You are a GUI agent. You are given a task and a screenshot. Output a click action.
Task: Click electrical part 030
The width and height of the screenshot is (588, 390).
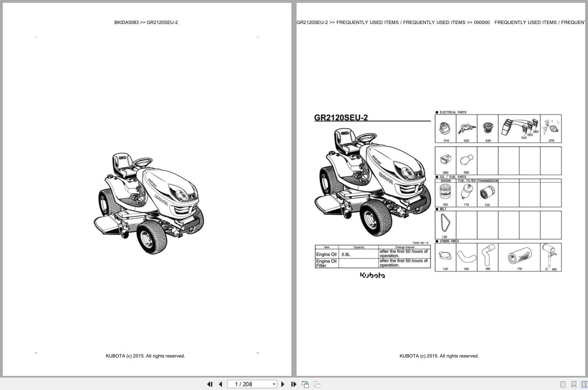(x=488, y=129)
